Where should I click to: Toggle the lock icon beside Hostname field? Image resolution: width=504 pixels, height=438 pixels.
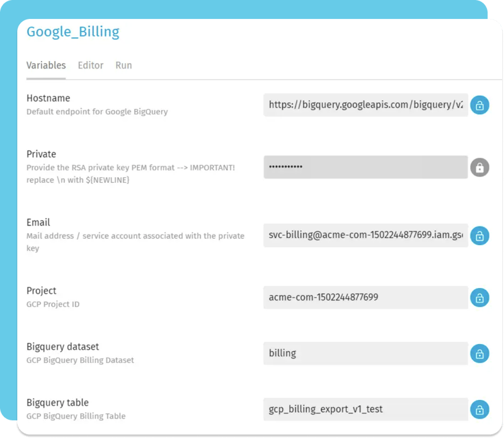coord(479,105)
